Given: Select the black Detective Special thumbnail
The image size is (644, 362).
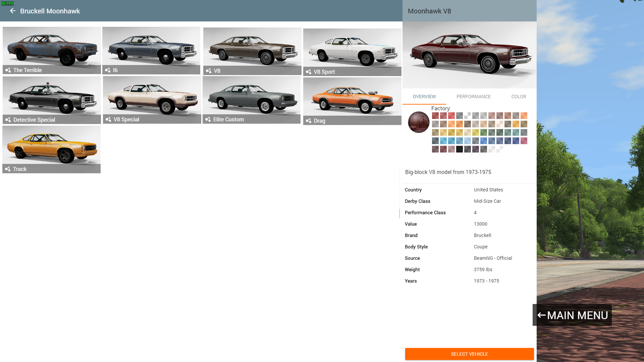Looking at the screenshot, I should [52, 100].
